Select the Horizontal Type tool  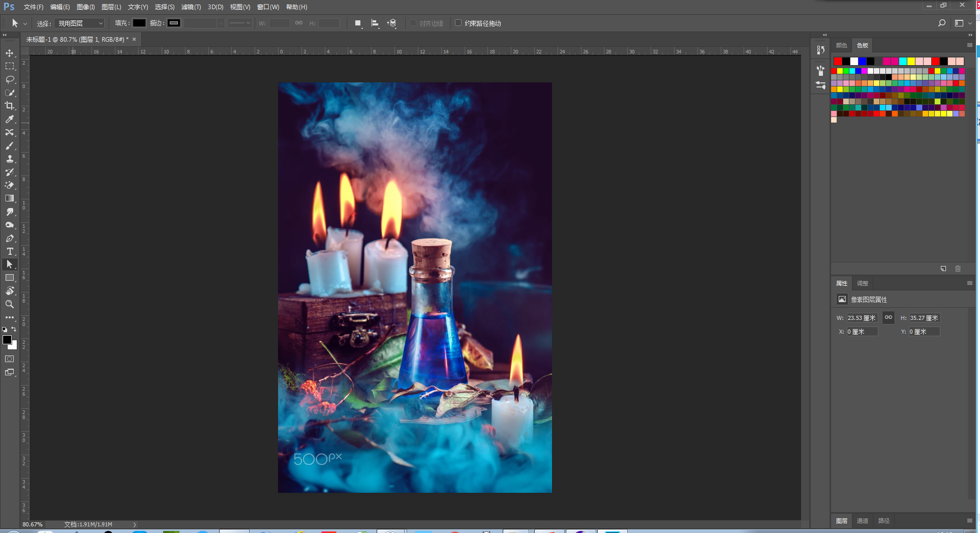pos(10,251)
